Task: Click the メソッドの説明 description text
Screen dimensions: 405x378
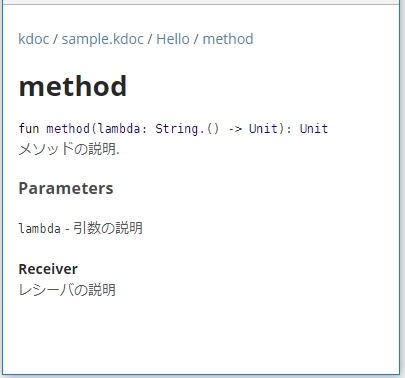Action: coord(69,149)
